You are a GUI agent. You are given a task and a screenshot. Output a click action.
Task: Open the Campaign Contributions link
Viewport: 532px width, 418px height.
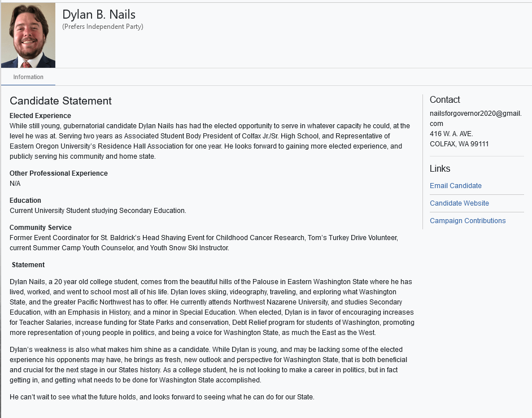(x=468, y=221)
